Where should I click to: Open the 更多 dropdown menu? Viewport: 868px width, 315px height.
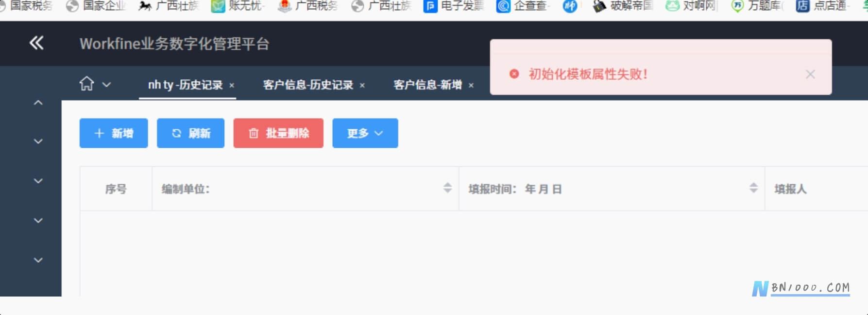365,133
